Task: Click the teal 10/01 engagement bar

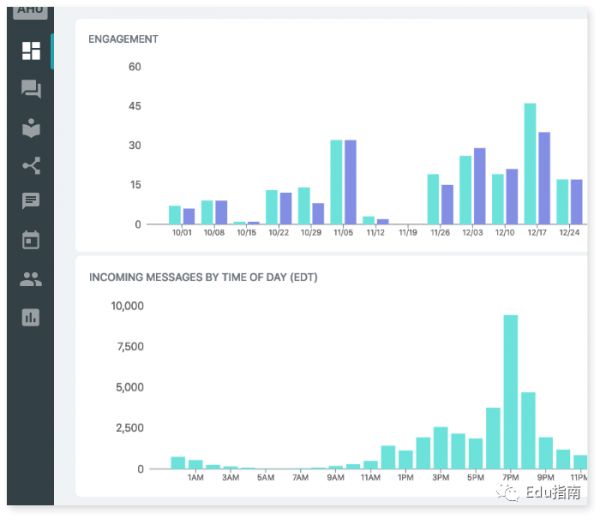Action: pyautogui.click(x=175, y=215)
